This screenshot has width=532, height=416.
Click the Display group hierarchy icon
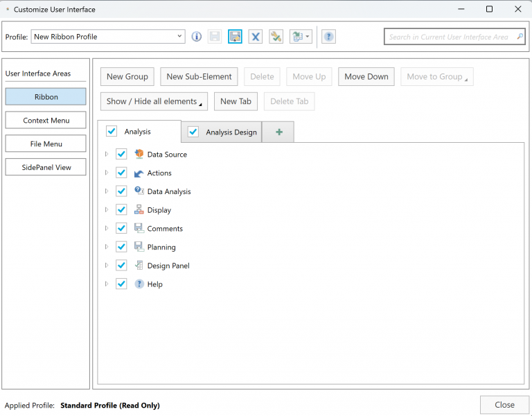coord(139,209)
